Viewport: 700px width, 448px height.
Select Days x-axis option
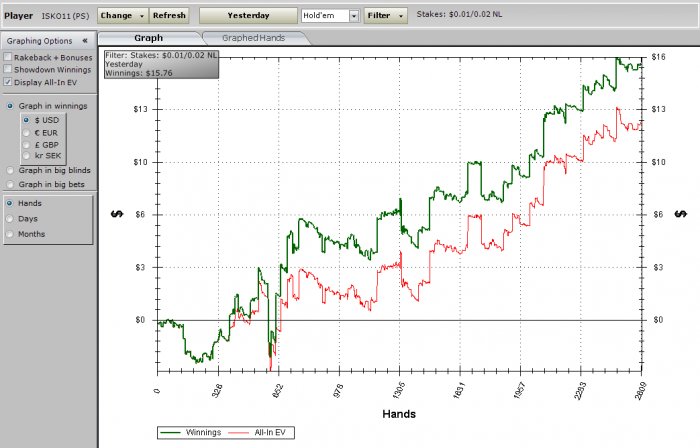coord(9,219)
